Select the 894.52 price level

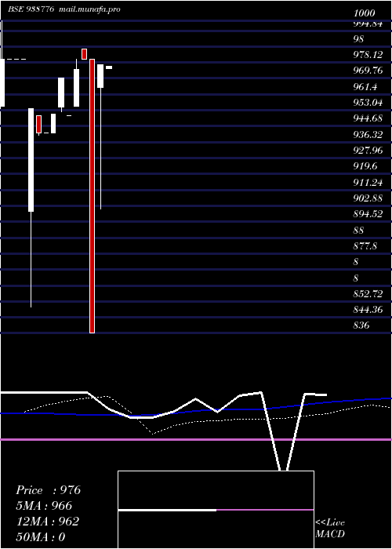coord(368,214)
